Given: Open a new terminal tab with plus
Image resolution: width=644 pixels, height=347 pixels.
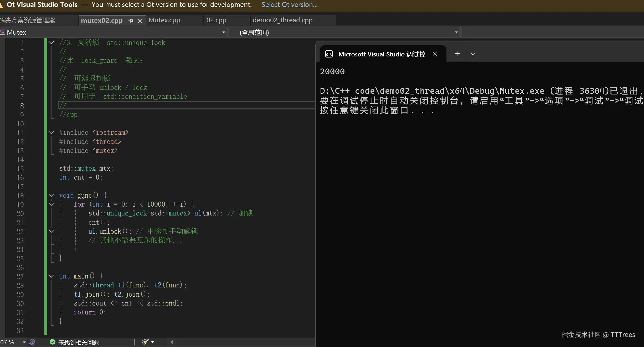Looking at the screenshot, I should tap(457, 54).
